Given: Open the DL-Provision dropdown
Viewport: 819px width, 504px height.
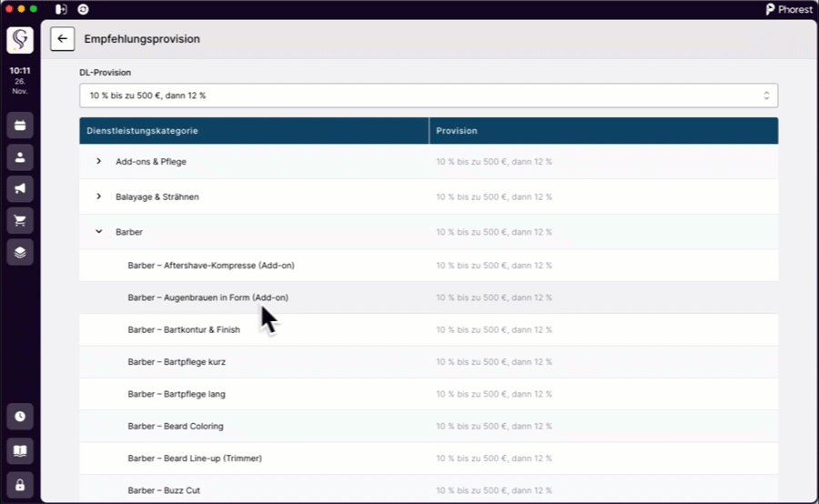Looking at the screenshot, I should [428, 96].
